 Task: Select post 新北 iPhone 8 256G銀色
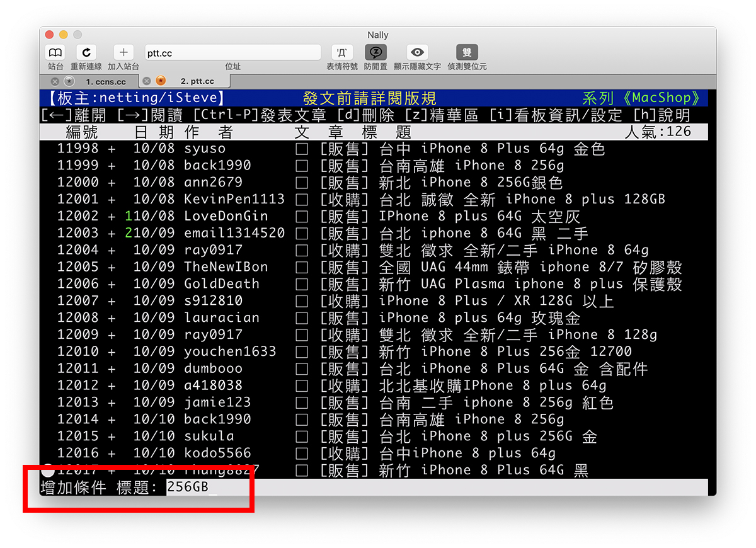tap(374, 183)
